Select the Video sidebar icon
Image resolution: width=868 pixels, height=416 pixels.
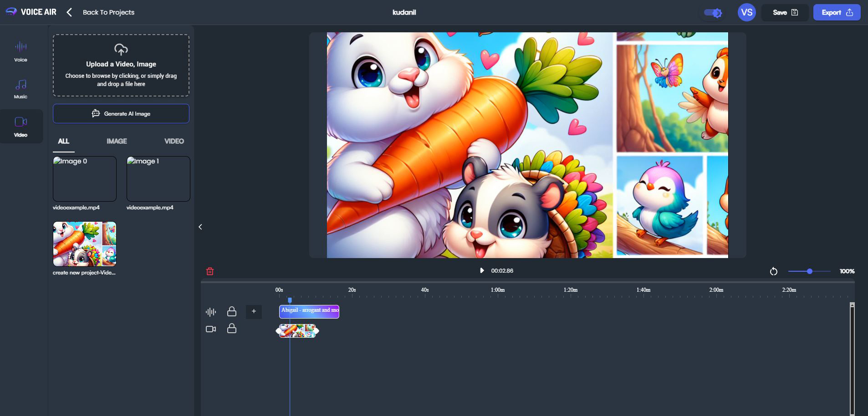click(21, 126)
